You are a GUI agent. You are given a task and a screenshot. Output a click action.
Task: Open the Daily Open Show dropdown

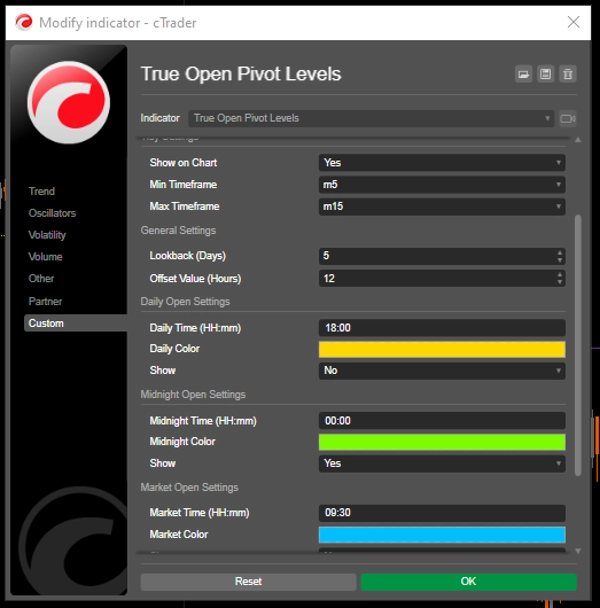442,371
